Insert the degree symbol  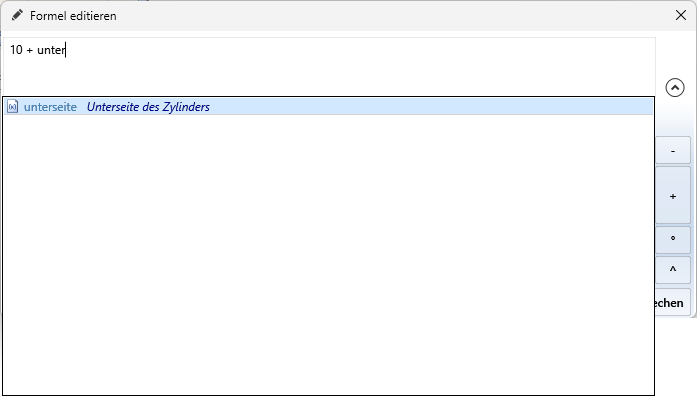pyautogui.click(x=673, y=239)
